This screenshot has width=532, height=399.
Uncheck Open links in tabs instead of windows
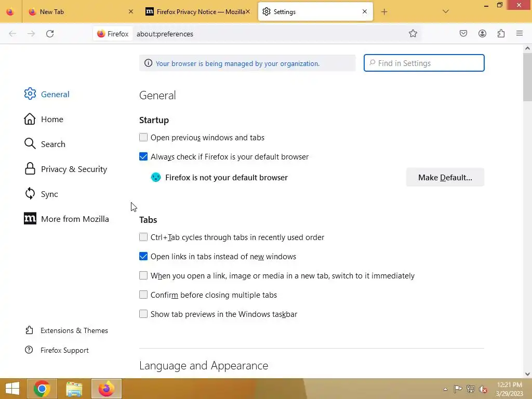[143, 257]
